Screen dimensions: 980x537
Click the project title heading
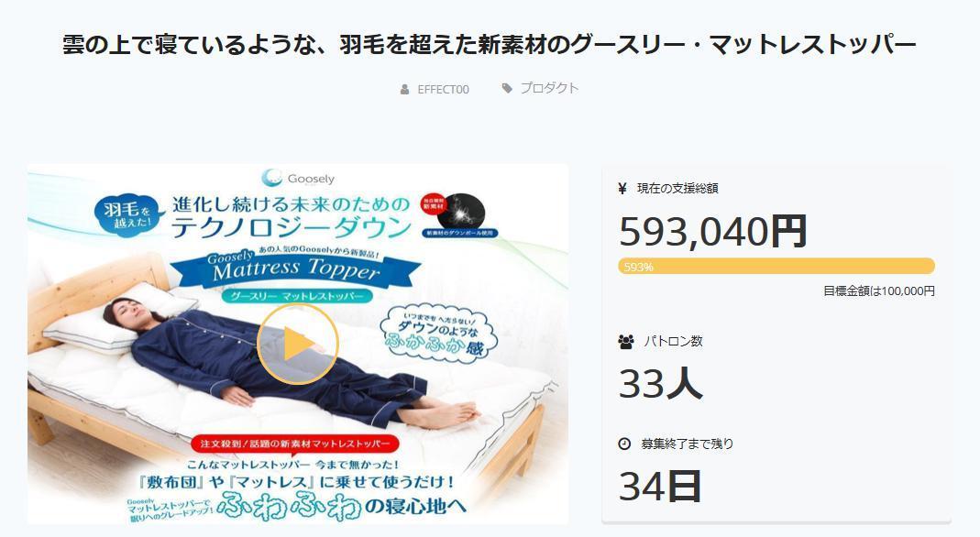[x=490, y=45]
